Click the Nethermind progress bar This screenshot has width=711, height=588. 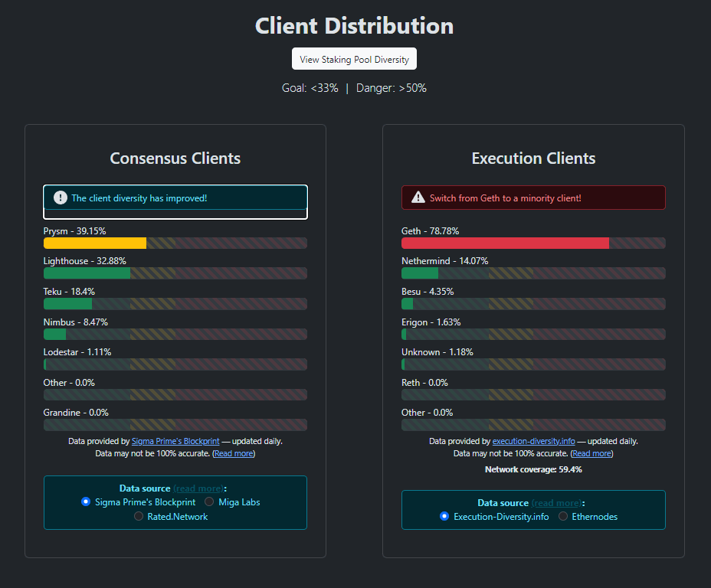pyautogui.click(x=533, y=273)
